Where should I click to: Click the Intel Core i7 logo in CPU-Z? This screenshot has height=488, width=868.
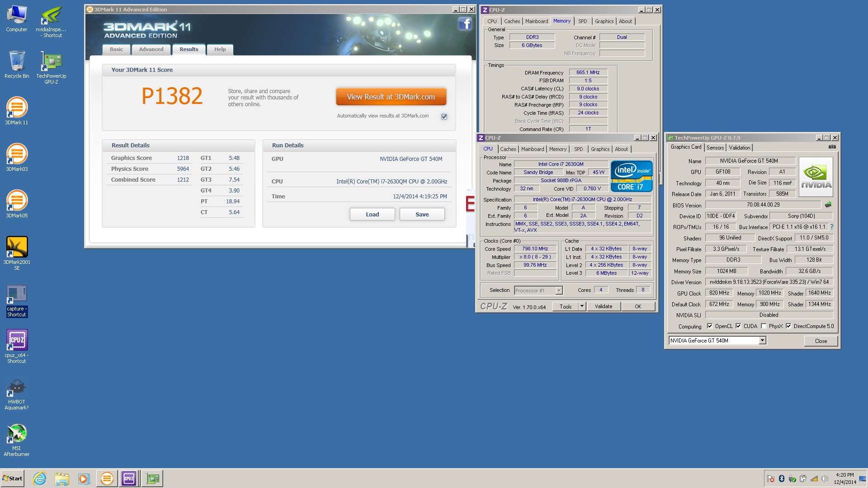(632, 176)
